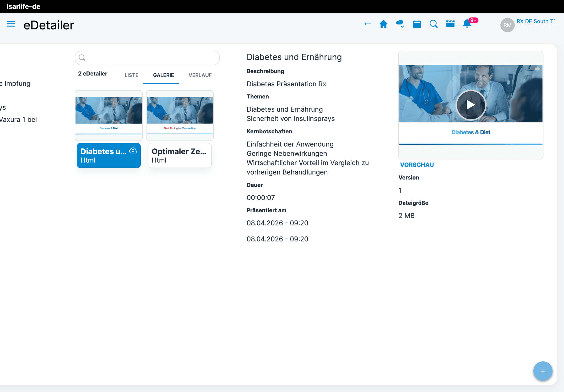
Task: Select the Optimaler Ze... Html card
Action: 179,155
